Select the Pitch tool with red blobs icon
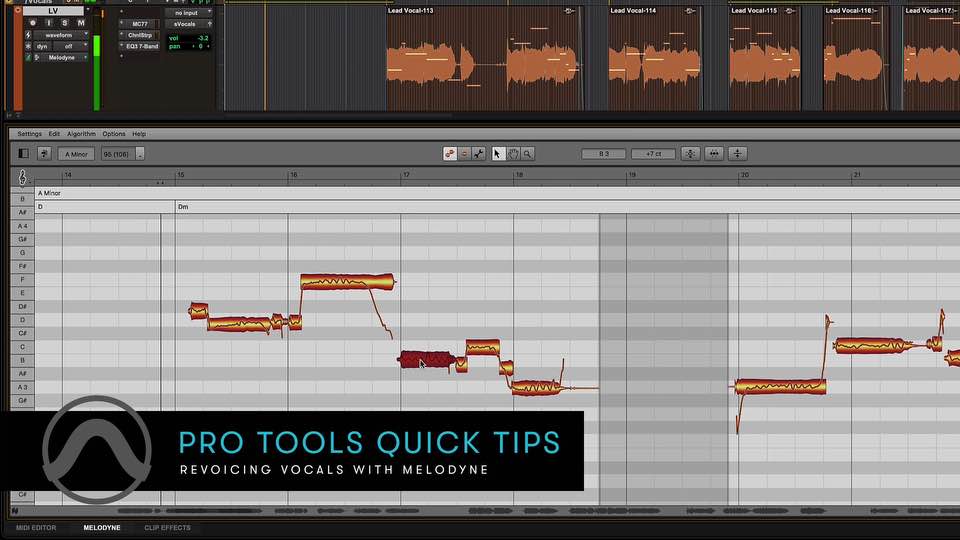 pos(450,154)
